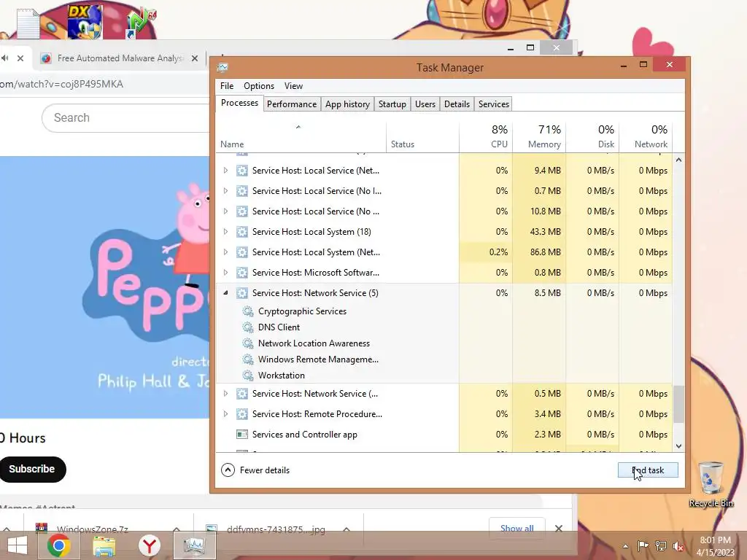Screen dimensions: 747x560
Task: Expand Service Host: Local Service (Net...) row
Action: point(226,171)
